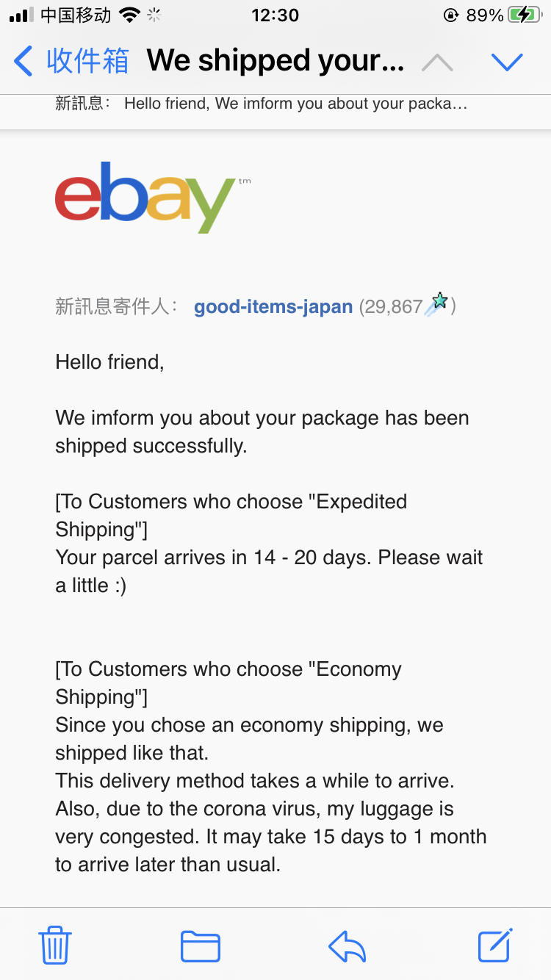The width and height of the screenshot is (551, 980).
Task: Tap the back chevron beside 收件箱
Action: coord(24,61)
